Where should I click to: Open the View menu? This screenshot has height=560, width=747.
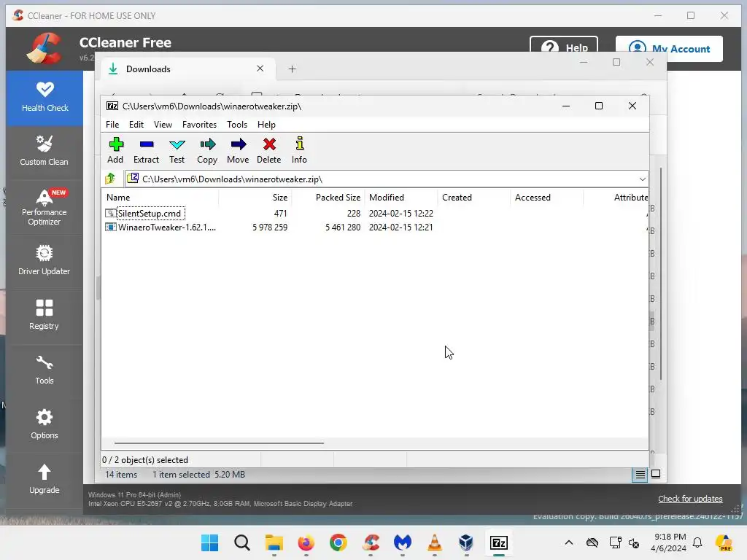click(x=163, y=124)
